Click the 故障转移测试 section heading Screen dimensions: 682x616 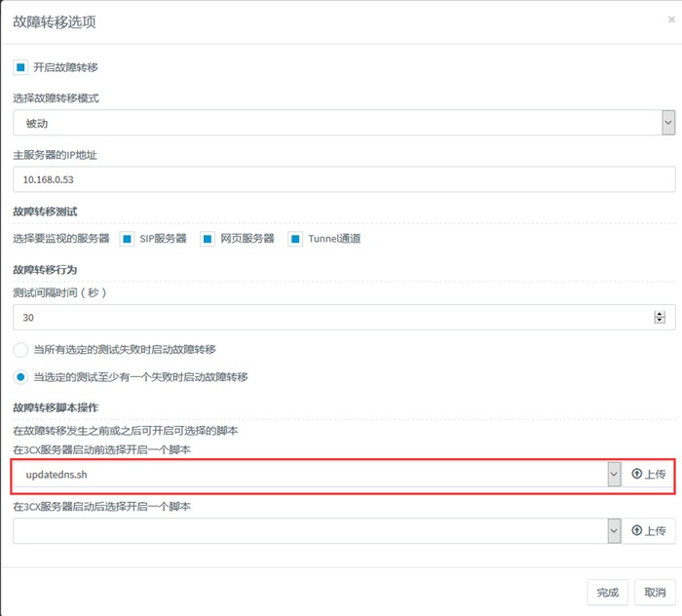tap(45, 212)
